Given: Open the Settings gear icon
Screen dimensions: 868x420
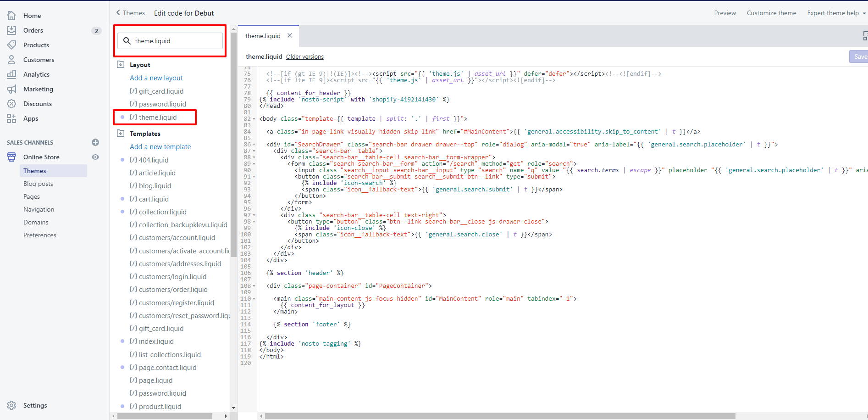Looking at the screenshot, I should 11,405.
